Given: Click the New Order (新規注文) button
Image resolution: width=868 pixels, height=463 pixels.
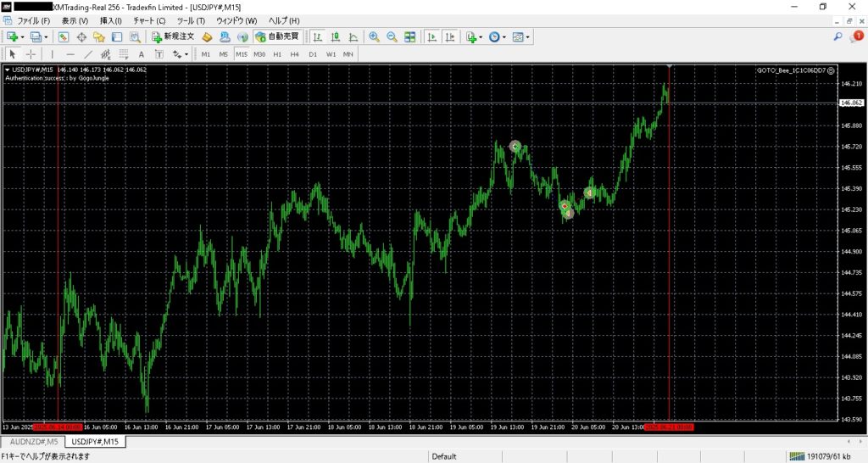Looking at the screenshot, I should pos(173,36).
